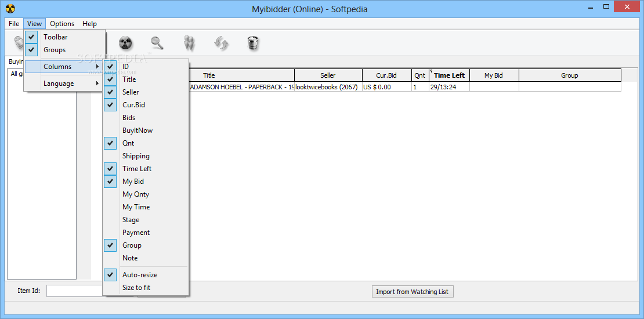Click Import from Watching List button

click(413, 292)
